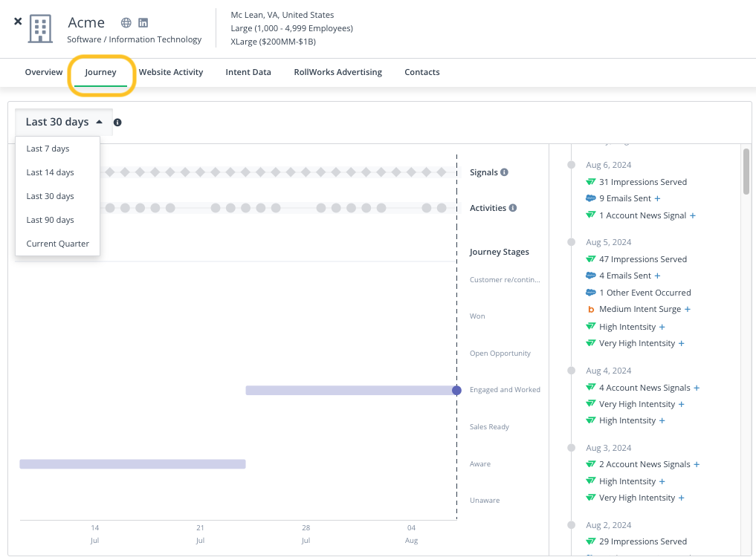Viewport: 756px width, 560px height.
Task: Open Acme's website globe icon
Action: (x=126, y=22)
